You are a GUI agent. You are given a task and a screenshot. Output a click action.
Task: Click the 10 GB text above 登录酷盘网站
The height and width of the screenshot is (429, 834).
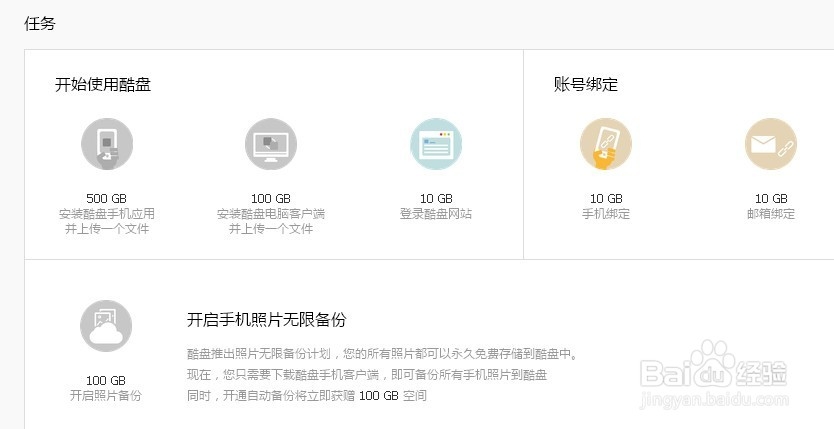tap(436, 199)
